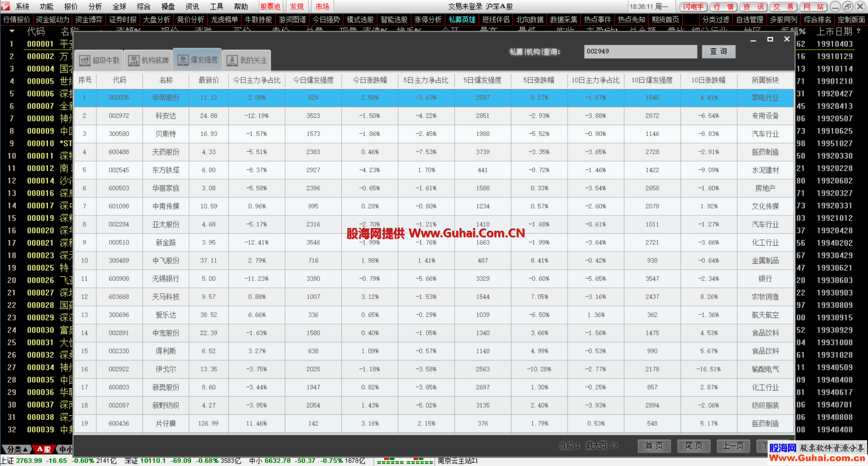Sort by 5日主力净占比 column header
Image resolution: width=868 pixels, height=466 pixels.
pyautogui.click(x=426, y=80)
